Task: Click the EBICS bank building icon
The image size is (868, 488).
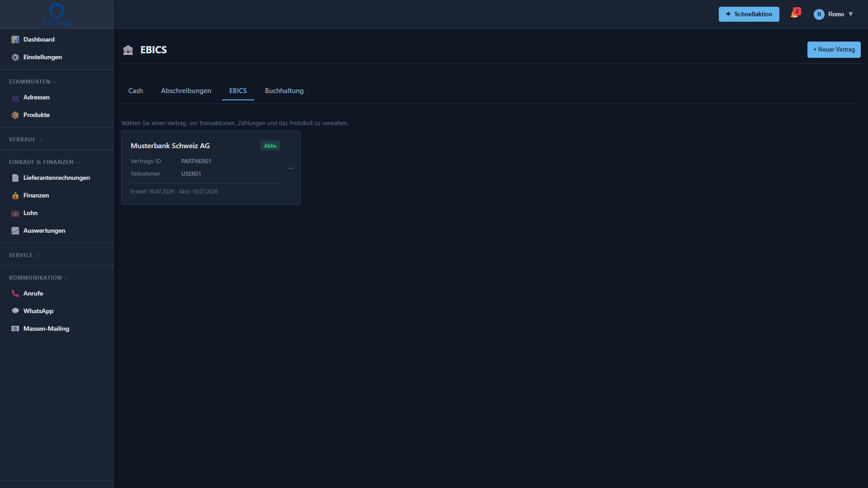Action: pos(128,50)
